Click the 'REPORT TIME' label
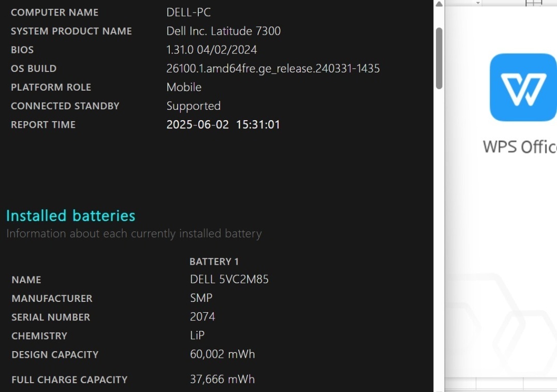The height and width of the screenshot is (392, 557). click(x=43, y=125)
